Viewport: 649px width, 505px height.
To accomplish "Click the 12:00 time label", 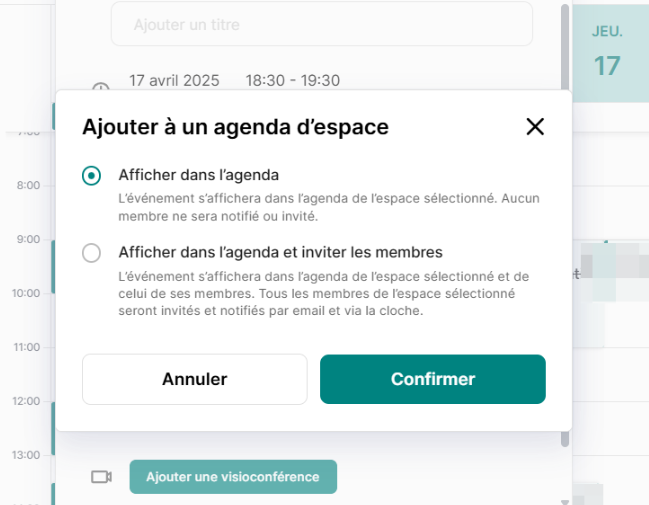I will pos(26,401).
